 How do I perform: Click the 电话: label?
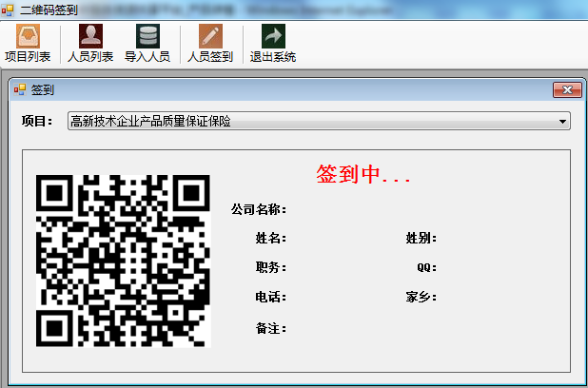(271, 297)
